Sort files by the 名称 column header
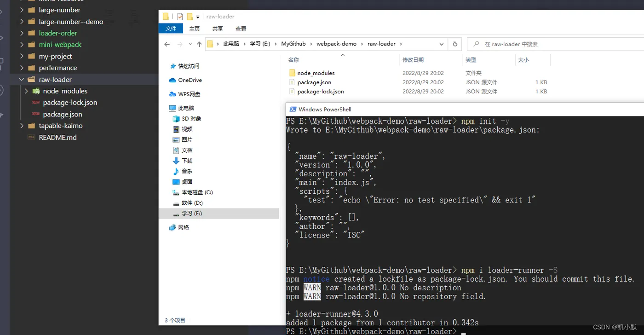Screen dimensions: 644x335 (x=293, y=60)
